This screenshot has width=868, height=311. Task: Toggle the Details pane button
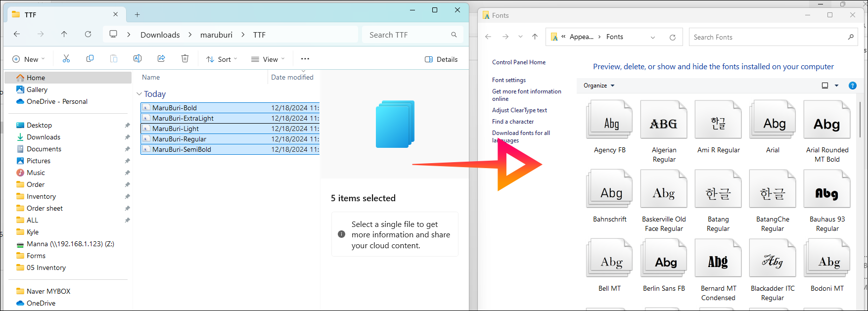coord(441,59)
